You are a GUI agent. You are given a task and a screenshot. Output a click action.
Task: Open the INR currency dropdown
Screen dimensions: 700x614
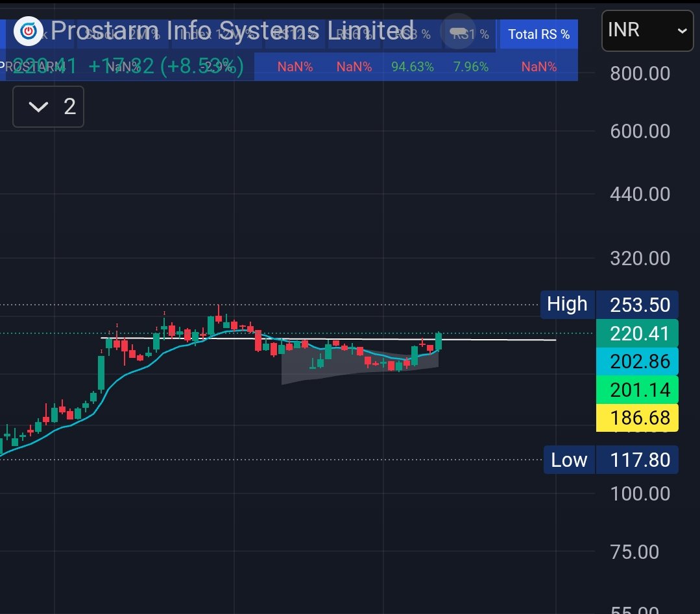(x=646, y=30)
